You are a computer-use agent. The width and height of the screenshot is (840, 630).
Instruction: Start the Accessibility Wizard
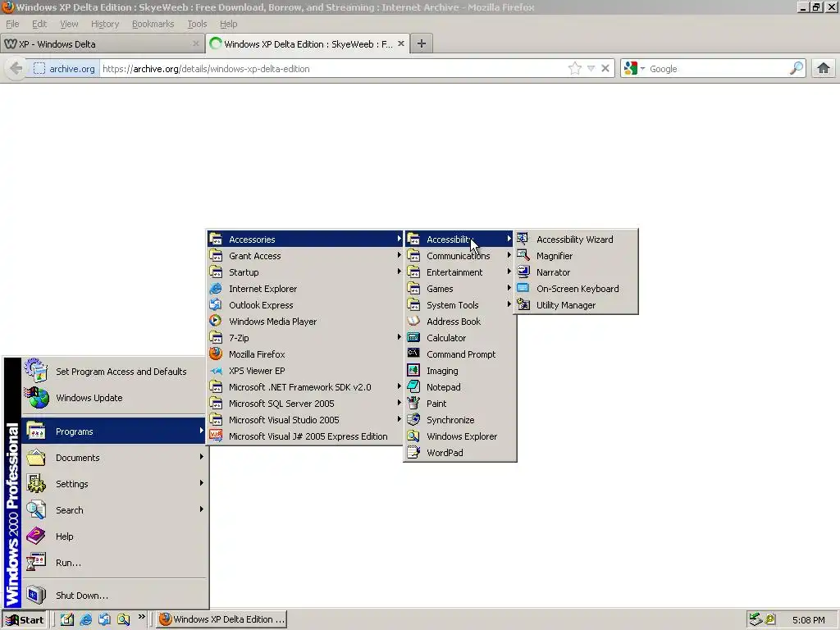click(x=576, y=240)
